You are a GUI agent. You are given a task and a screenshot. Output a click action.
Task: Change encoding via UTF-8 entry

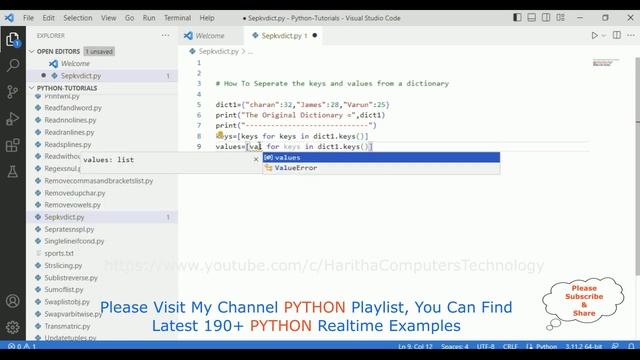coord(486,347)
